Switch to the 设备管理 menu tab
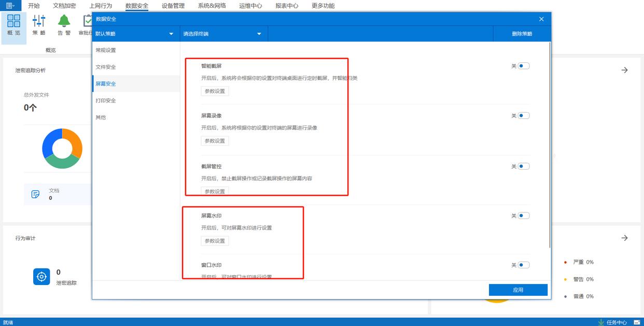 pyautogui.click(x=173, y=6)
